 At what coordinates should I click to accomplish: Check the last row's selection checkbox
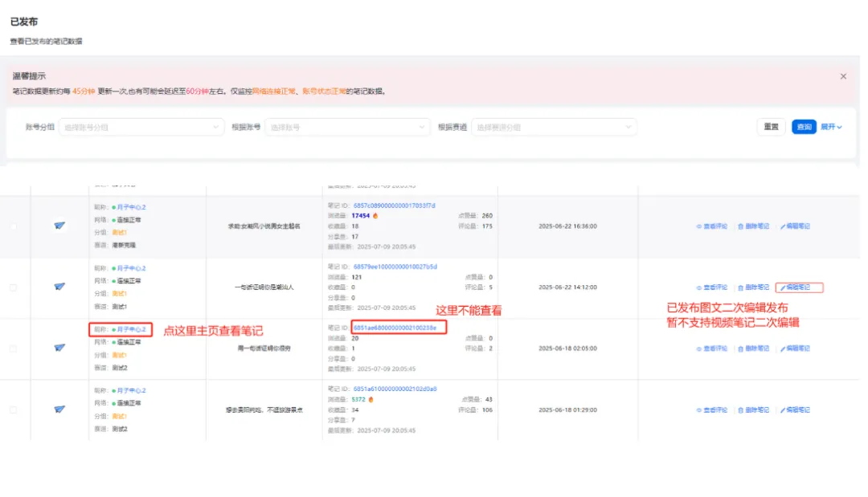click(14, 409)
